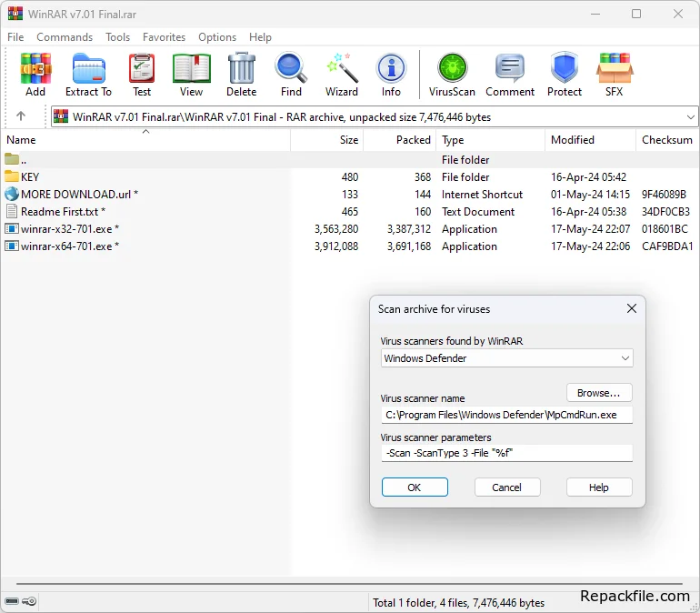This screenshot has width=700, height=613.
Task: Cancel the virus scan dialog
Action: (507, 487)
